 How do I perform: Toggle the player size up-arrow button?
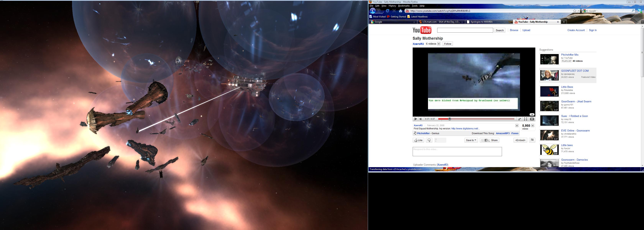[532, 119]
